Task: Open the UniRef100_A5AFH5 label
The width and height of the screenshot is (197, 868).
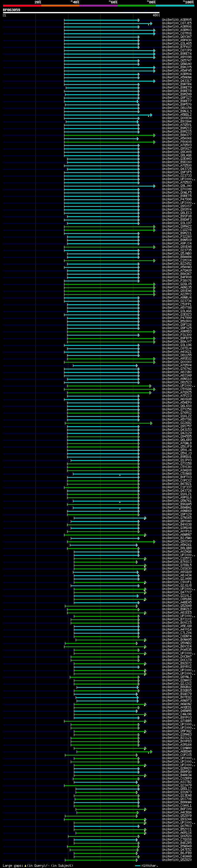Action: click(177, 71)
